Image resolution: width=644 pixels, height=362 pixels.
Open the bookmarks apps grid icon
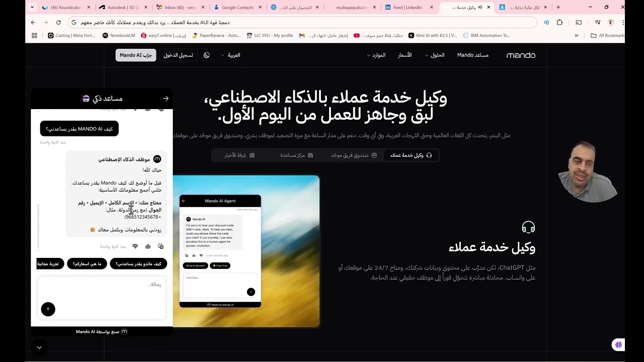pos(34,36)
